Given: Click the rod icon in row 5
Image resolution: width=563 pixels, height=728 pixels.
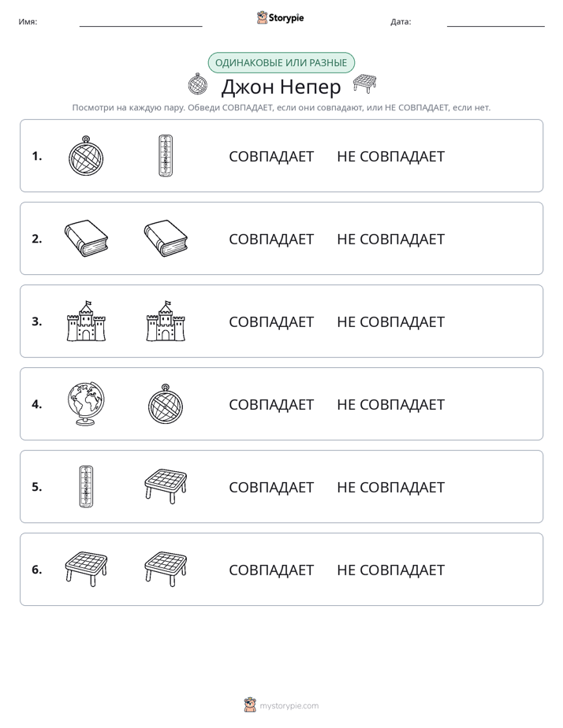Looking at the screenshot, I should (86, 486).
